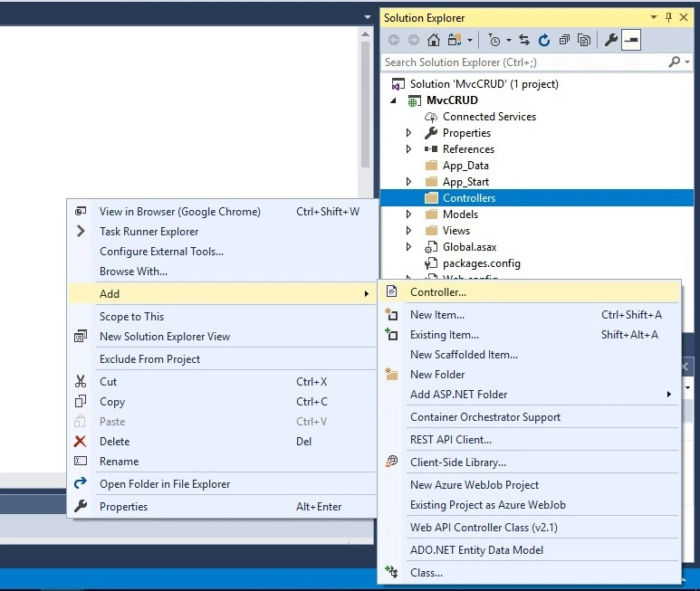
Task: Click the Cut scissors icon in context menu
Action: [x=81, y=381]
